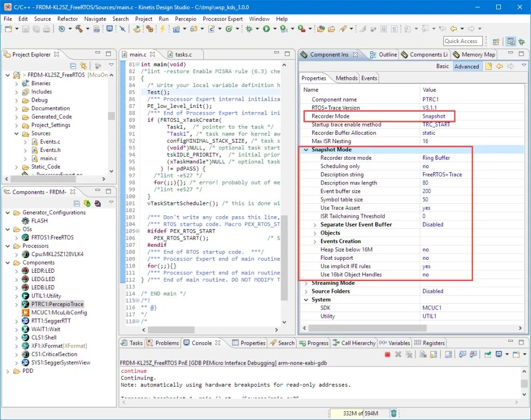Image resolution: width=531 pixels, height=420 pixels.
Task: Open the Percepio menu
Action: (186, 19)
